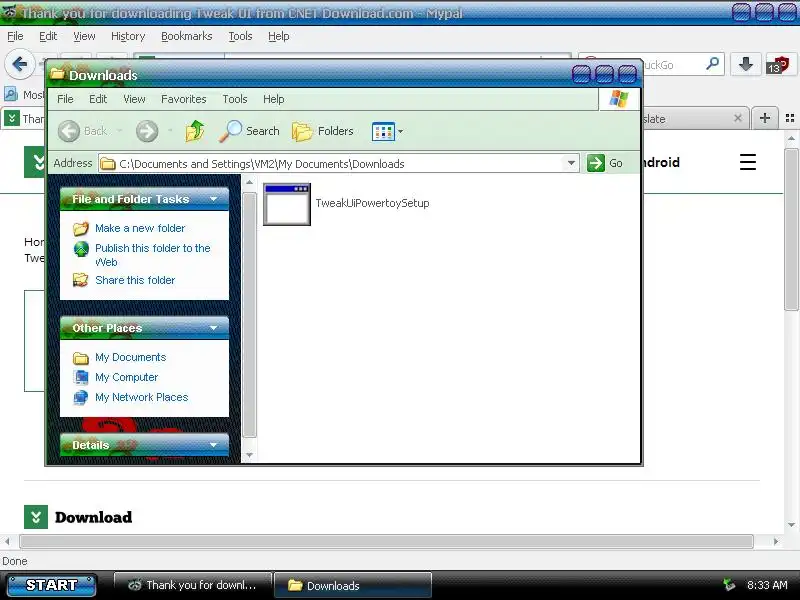Open File menu in Downloads window

point(65,99)
